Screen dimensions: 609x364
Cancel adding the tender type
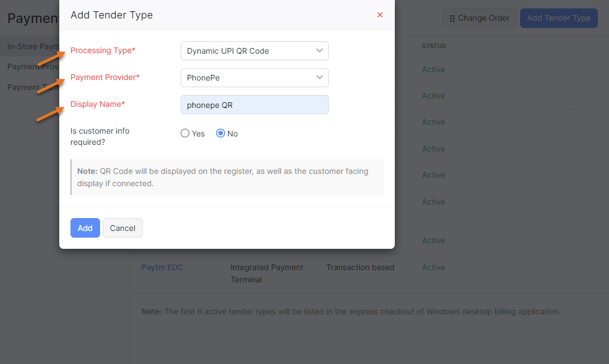coord(122,228)
